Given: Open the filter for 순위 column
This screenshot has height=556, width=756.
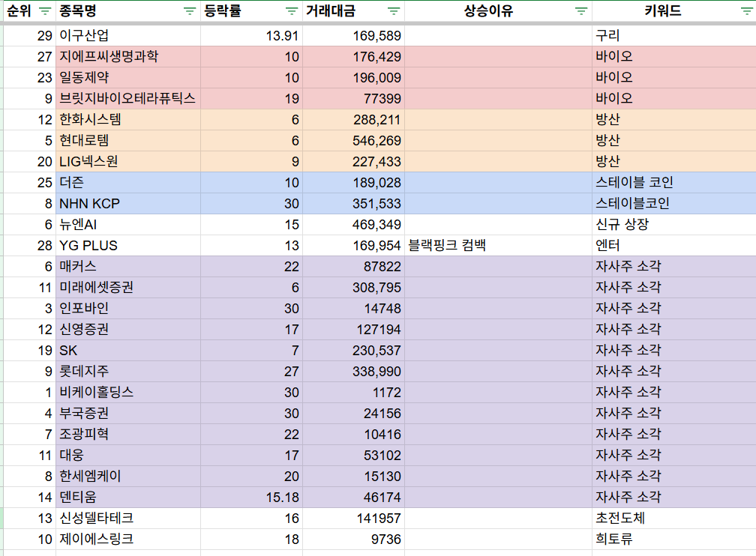Looking at the screenshot, I should click(x=45, y=11).
